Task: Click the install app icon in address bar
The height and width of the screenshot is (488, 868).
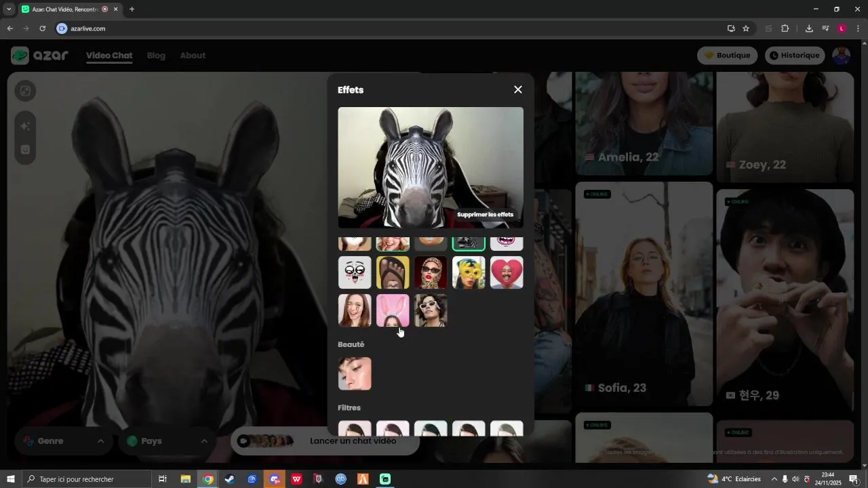Action: tap(731, 28)
